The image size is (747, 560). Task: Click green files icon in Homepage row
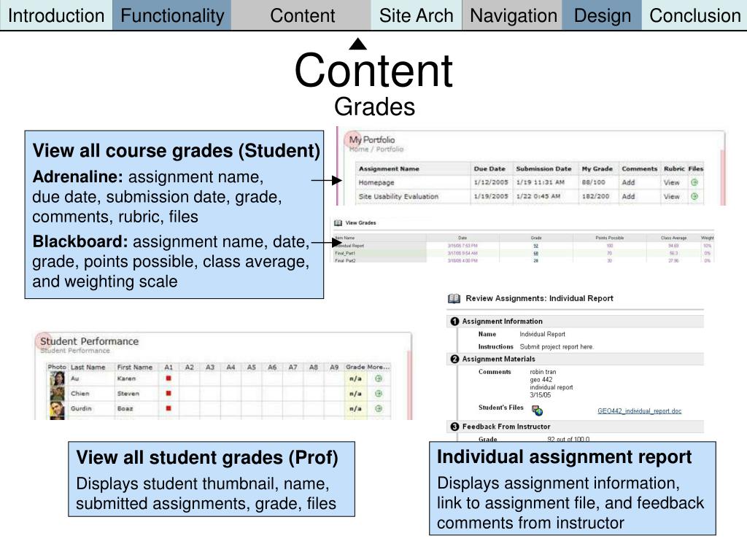click(694, 182)
